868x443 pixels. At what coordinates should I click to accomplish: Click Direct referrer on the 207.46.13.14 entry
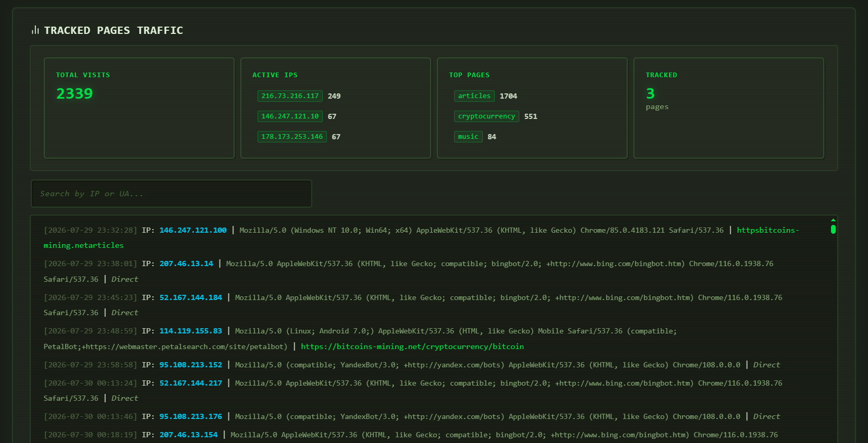(x=125, y=279)
